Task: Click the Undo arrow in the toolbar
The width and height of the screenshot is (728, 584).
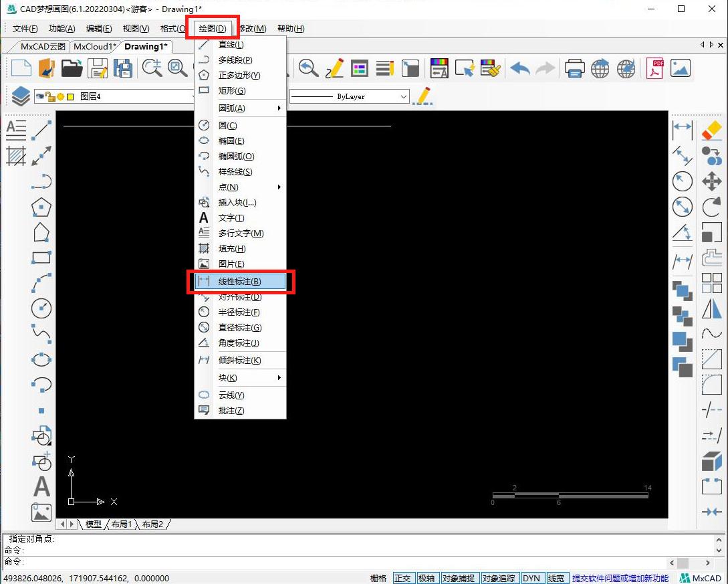Action: (x=520, y=68)
